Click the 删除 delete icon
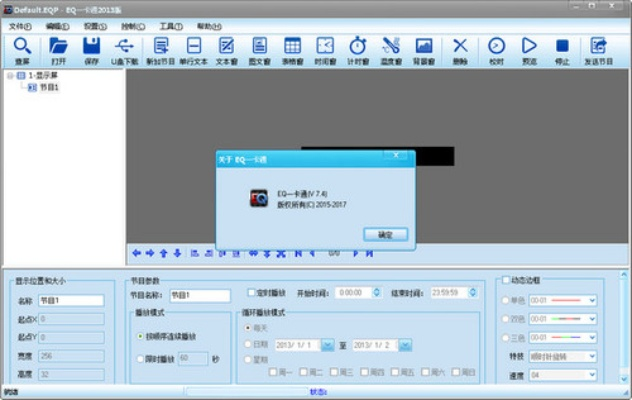The width and height of the screenshot is (632, 400). (460, 50)
